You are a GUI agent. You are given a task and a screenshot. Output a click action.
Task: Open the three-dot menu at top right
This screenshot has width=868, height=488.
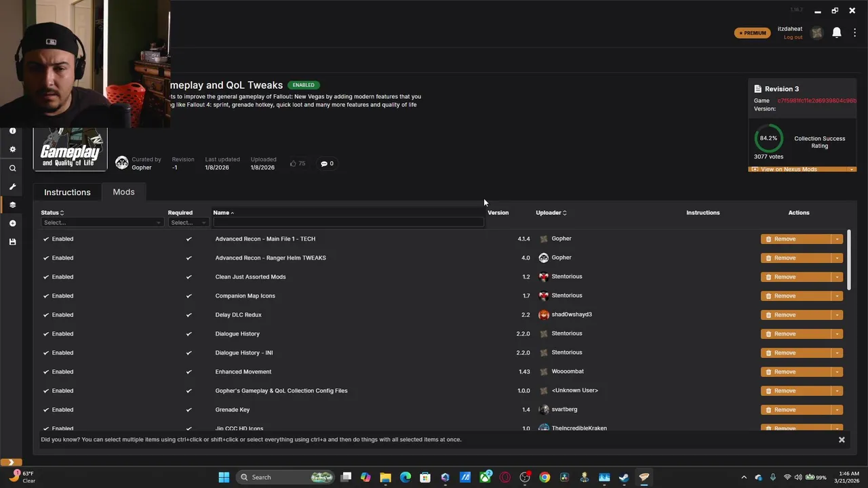pos(854,33)
